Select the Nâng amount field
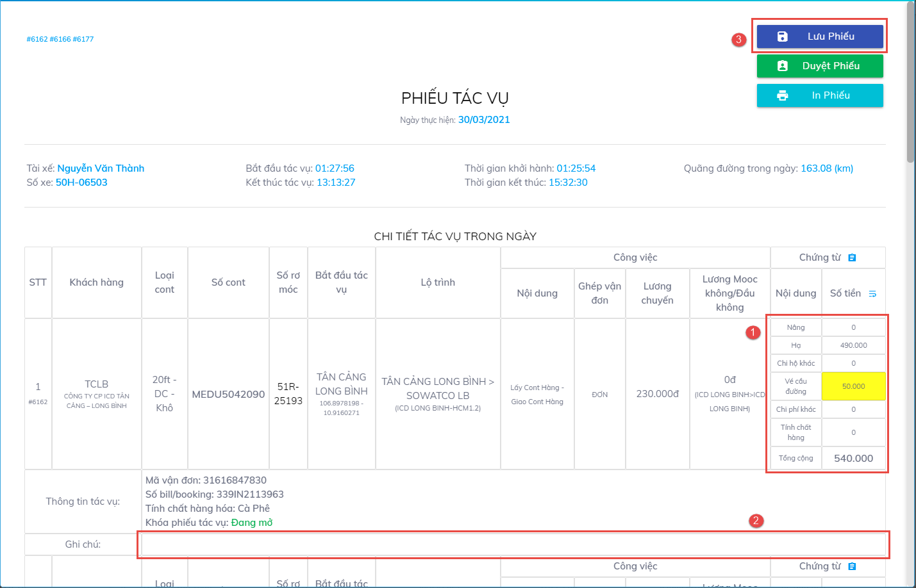 853,327
